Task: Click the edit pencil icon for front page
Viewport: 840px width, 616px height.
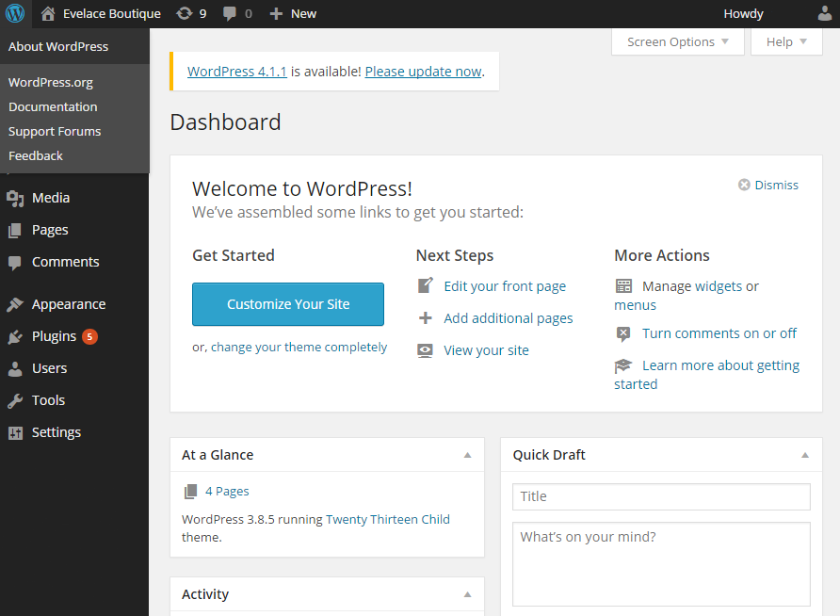Action: tap(426, 285)
